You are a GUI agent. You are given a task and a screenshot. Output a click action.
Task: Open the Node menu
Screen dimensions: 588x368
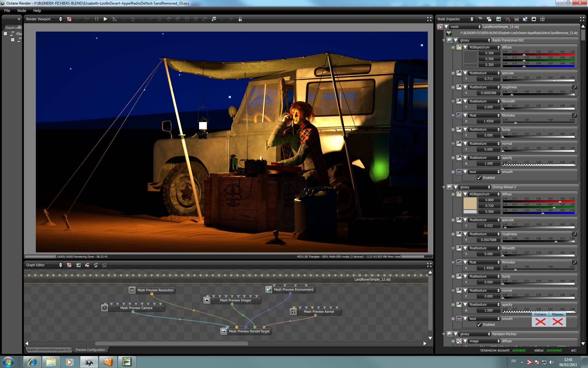click(21, 10)
